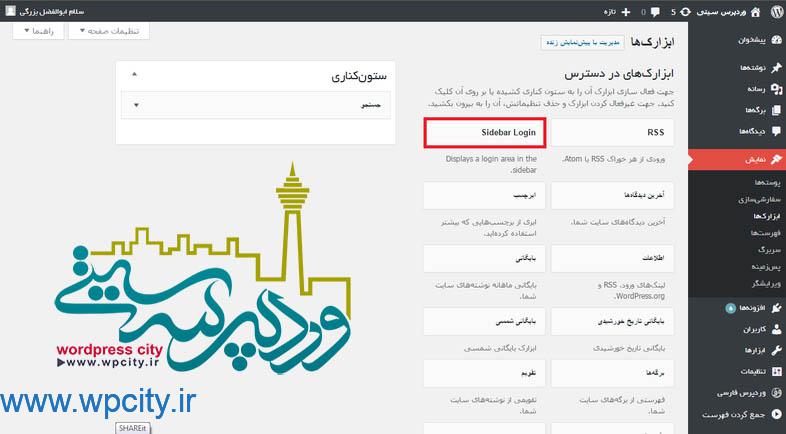The width and height of the screenshot is (786, 434).
Task: Click the سلام ابوالفضل بزرگی account link
Action: click(52, 11)
